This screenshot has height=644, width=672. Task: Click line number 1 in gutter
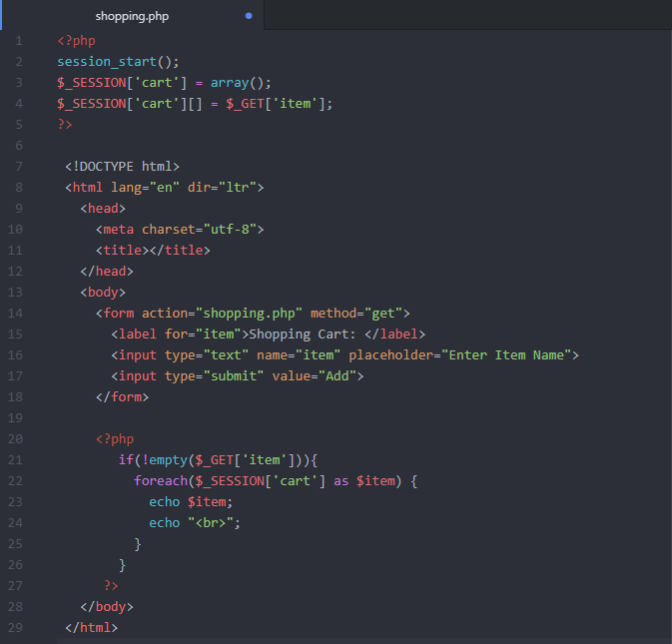19,41
